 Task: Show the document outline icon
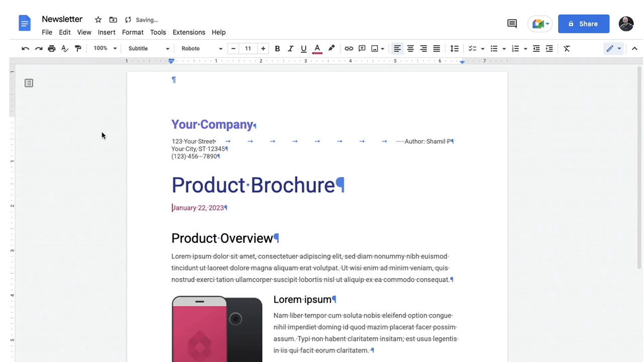point(29,83)
